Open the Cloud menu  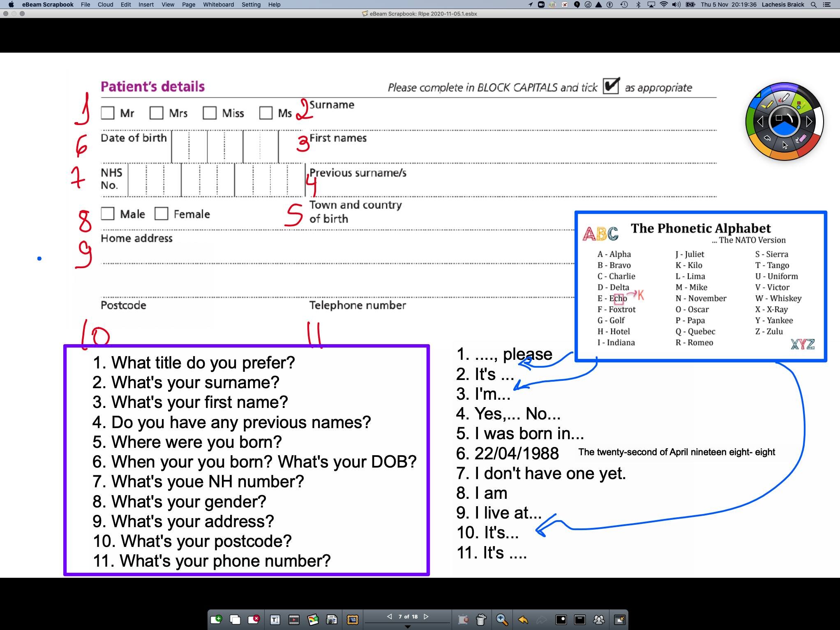pos(105,5)
